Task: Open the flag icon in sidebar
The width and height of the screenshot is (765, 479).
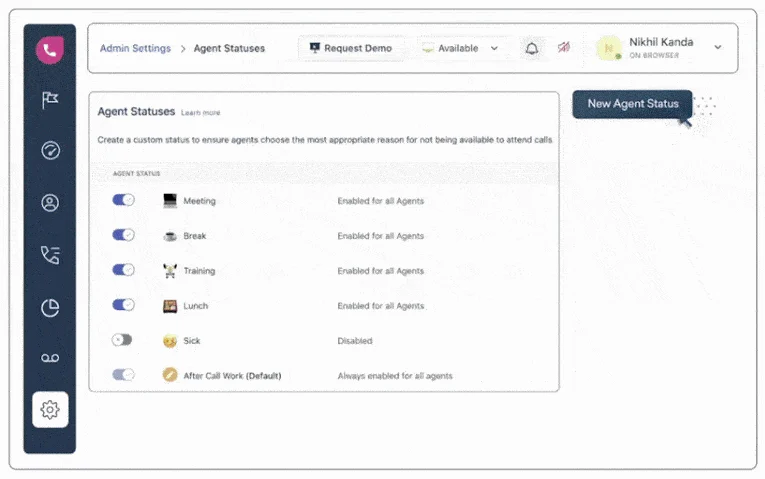Action: (50, 100)
